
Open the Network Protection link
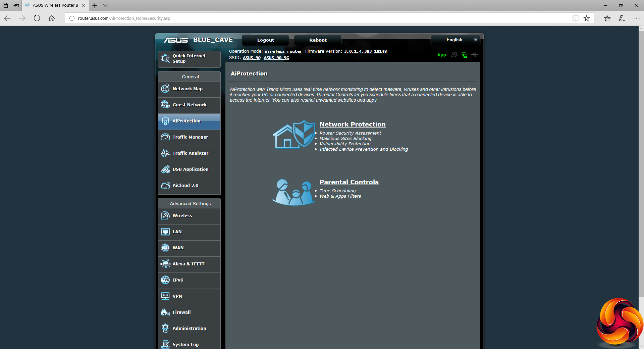[353, 124]
